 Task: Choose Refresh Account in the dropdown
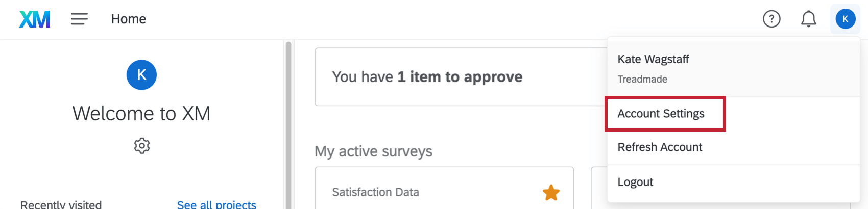[x=660, y=147]
